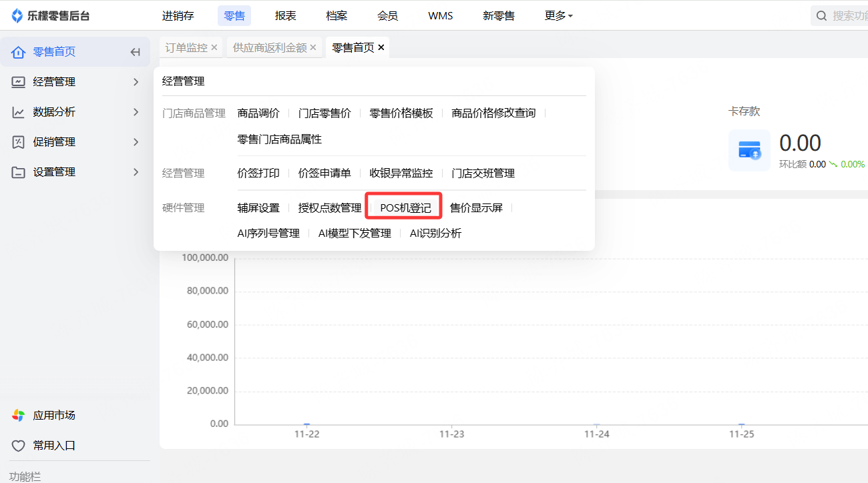This screenshot has width=868, height=483.
Task: Open 商品调价 link
Action: pyautogui.click(x=258, y=113)
